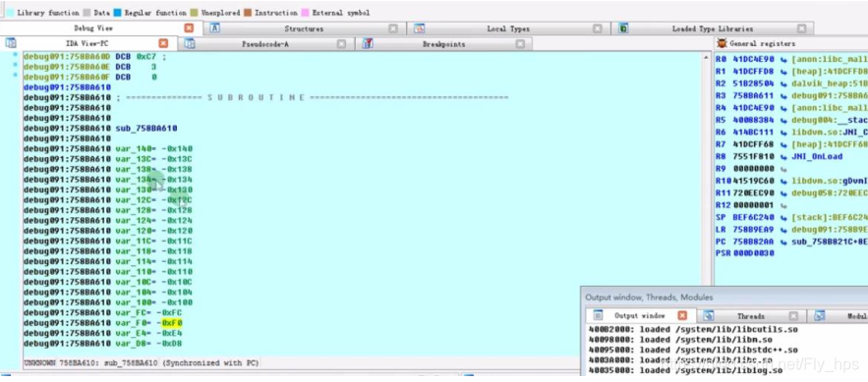Select the var_140 variable line

(108, 148)
